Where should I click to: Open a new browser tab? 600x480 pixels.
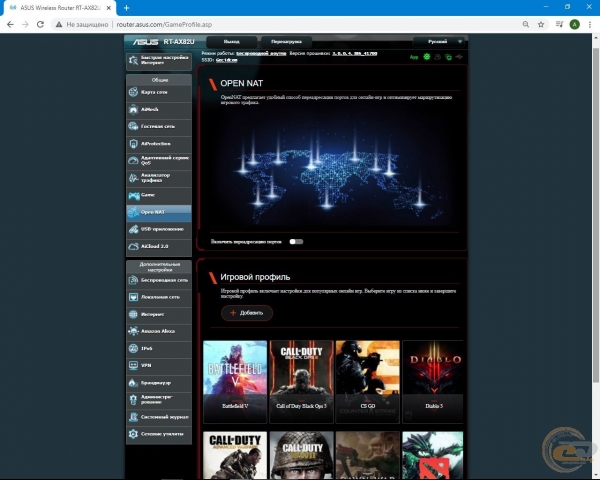point(127,8)
